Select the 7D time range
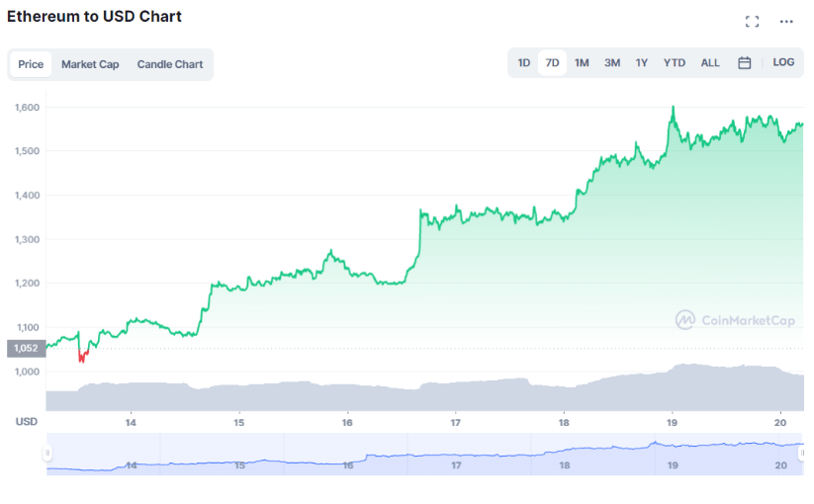Viewport: 814px width, 504px height. (553, 63)
